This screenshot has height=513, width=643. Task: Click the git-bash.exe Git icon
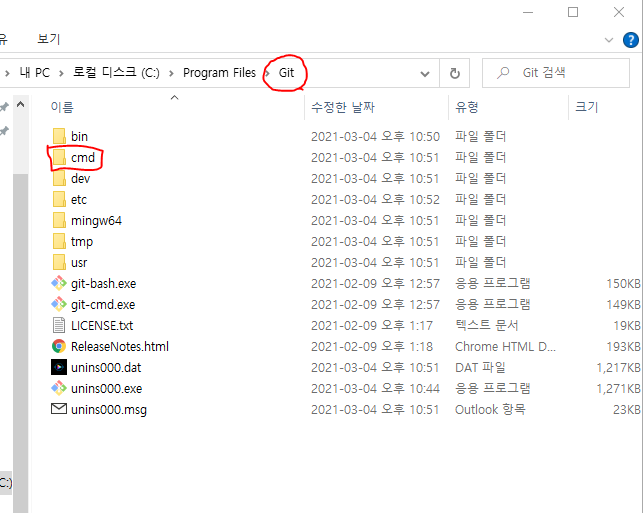pyautogui.click(x=59, y=283)
